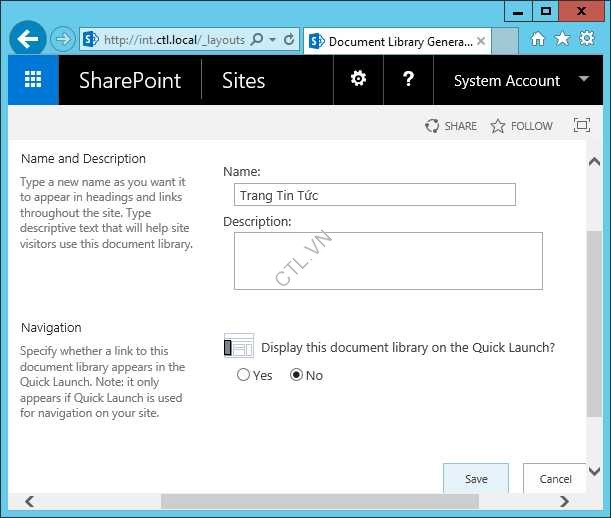611x518 pixels.
Task: Click the browser Back arrow button
Action: (x=28, y=40)
